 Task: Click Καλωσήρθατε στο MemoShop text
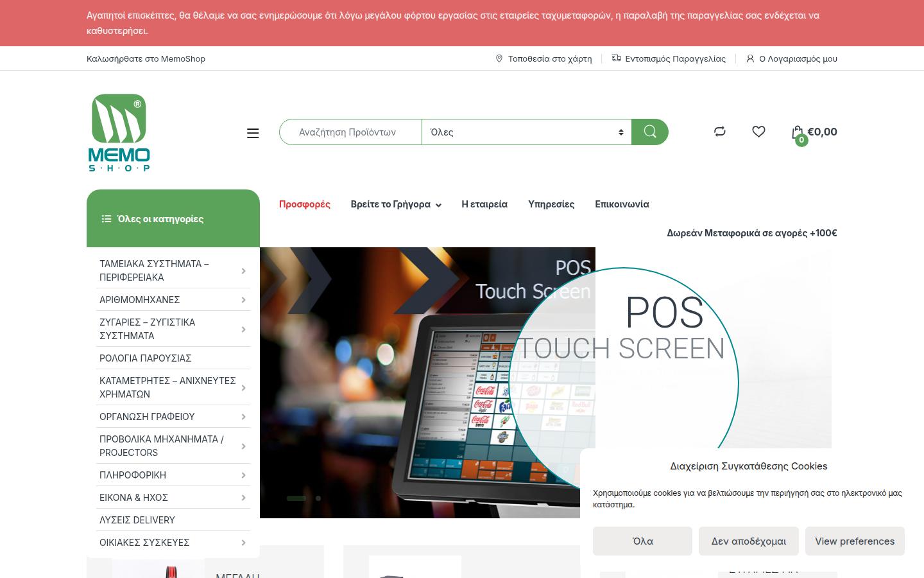146,58
